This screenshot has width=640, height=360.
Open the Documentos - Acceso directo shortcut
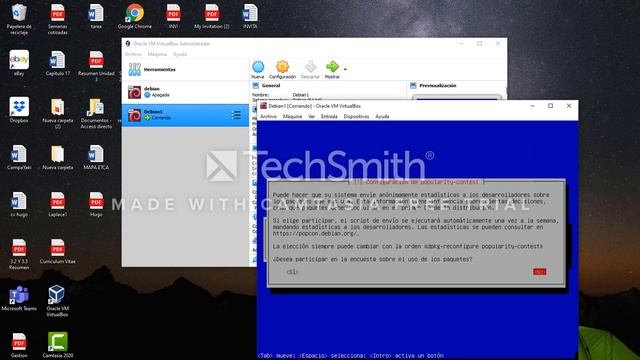coord(96,113)
